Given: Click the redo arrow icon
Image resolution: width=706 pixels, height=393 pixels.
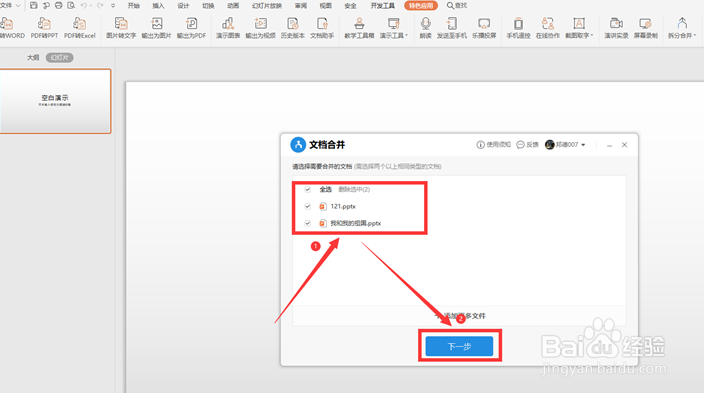Looking at the screenshot, I should 100,5.
